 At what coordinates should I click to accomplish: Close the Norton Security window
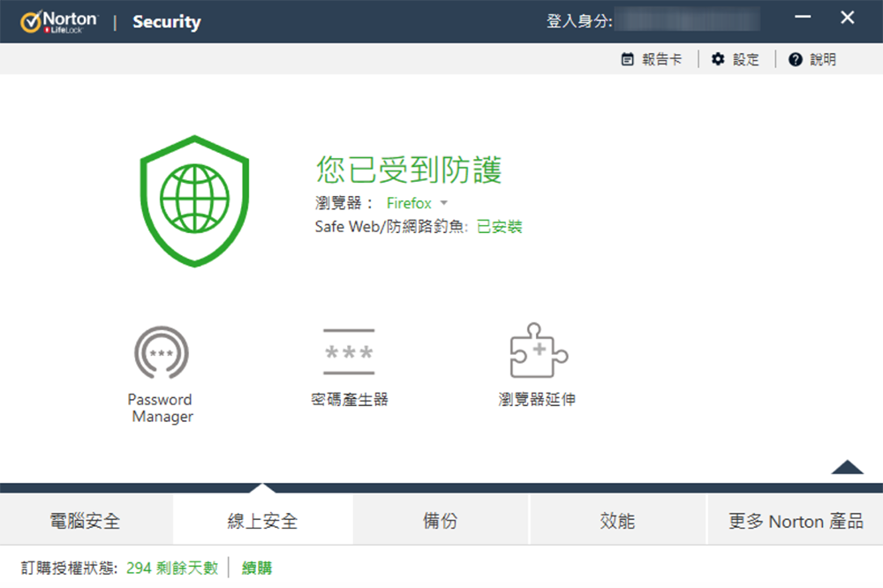[847, 17]
